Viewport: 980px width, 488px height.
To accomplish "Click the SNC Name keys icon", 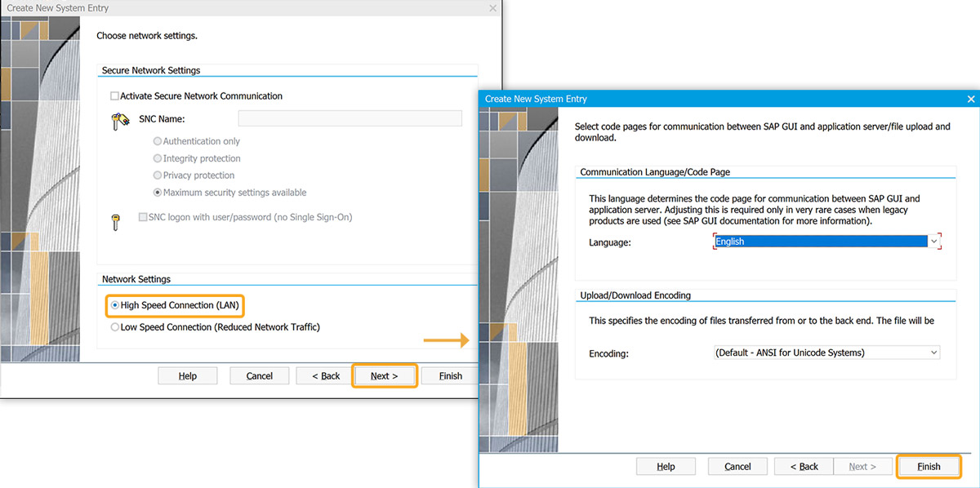I will tap(120, 122).
